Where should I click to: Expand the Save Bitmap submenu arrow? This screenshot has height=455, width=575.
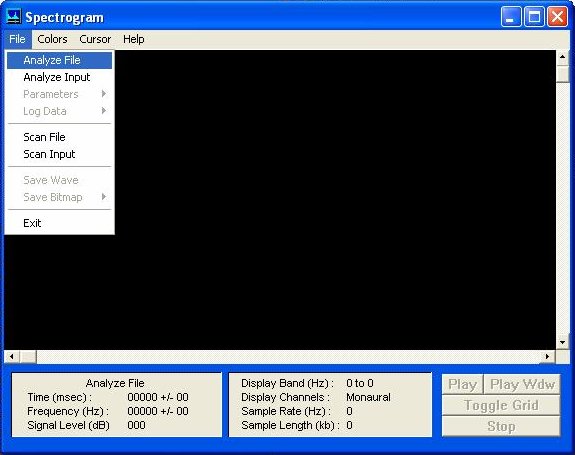tap(104, 197)
